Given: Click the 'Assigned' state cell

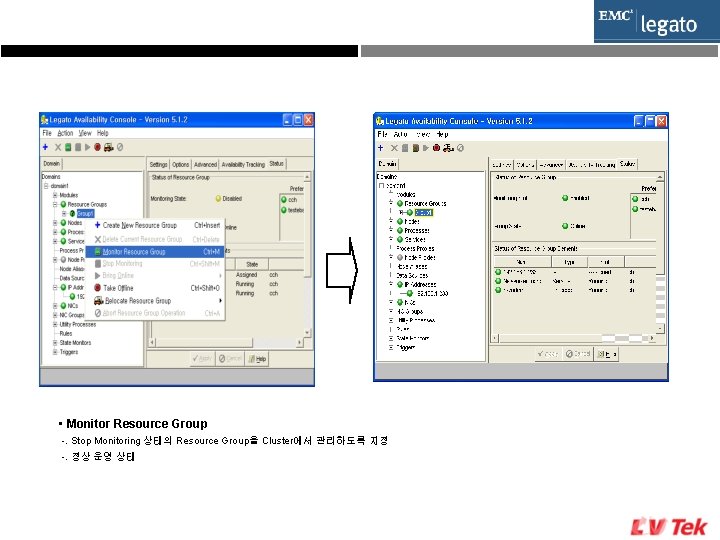Looking at the screenshot, I should pos(246,275).
